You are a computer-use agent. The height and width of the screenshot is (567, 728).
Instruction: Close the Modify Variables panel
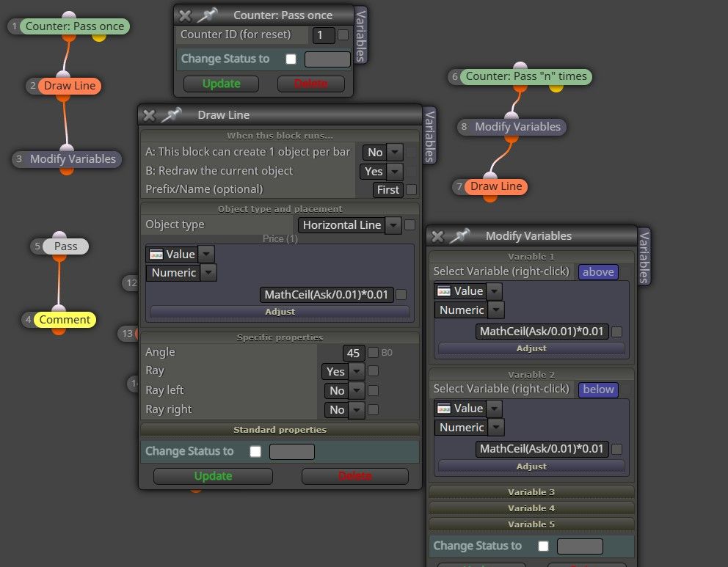(437, 237)
